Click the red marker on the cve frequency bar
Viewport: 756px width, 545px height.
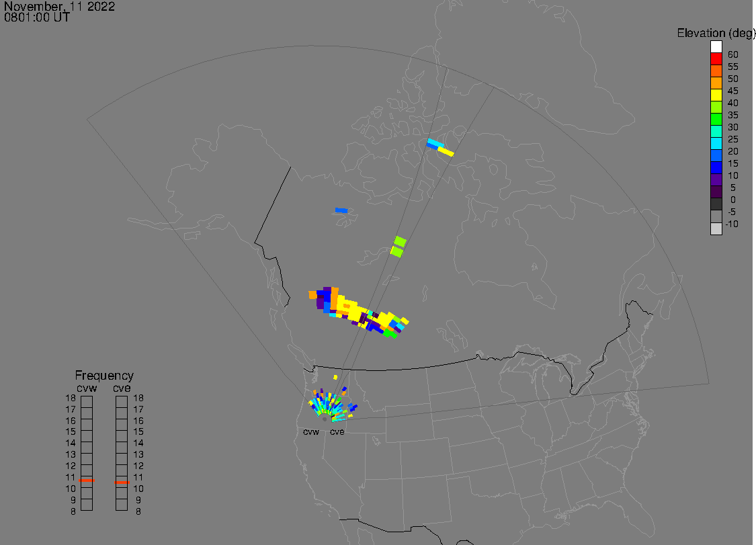122,483
